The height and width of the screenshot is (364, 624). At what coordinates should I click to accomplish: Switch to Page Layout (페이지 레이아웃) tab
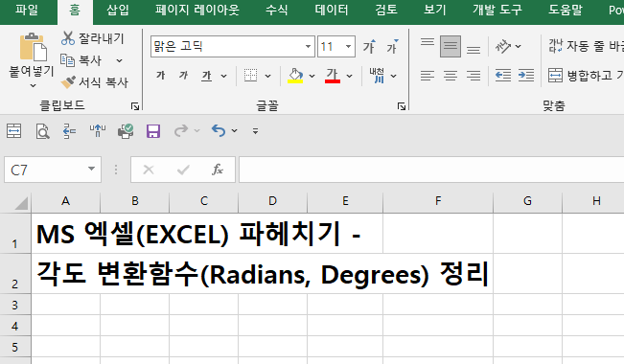coord(197,10)
